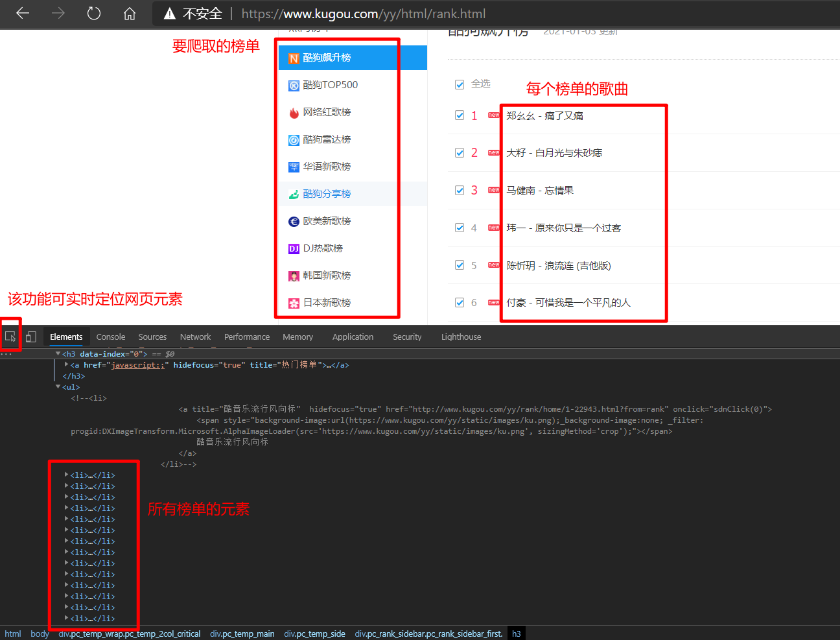Open the song 大籽 - 白月光与朱砂痣
The height and width of the screenshot is (640, 840).
554,153
